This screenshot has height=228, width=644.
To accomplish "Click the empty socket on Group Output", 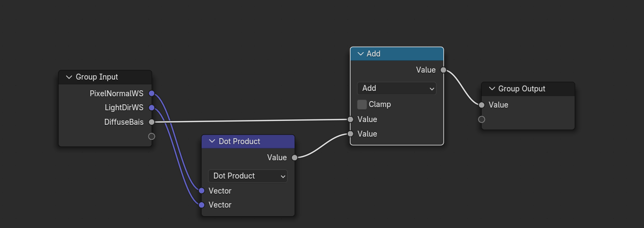I will coord(482,119).
